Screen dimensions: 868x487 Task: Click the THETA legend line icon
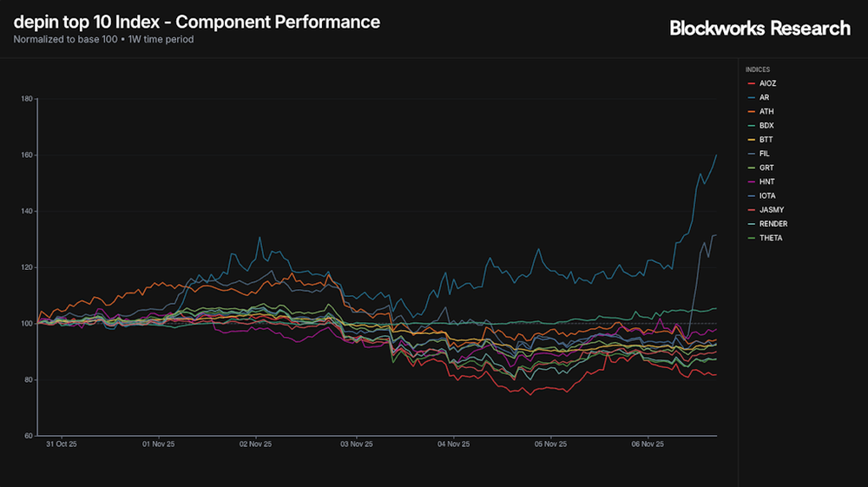pyautogui.click(x=751, y=238)
